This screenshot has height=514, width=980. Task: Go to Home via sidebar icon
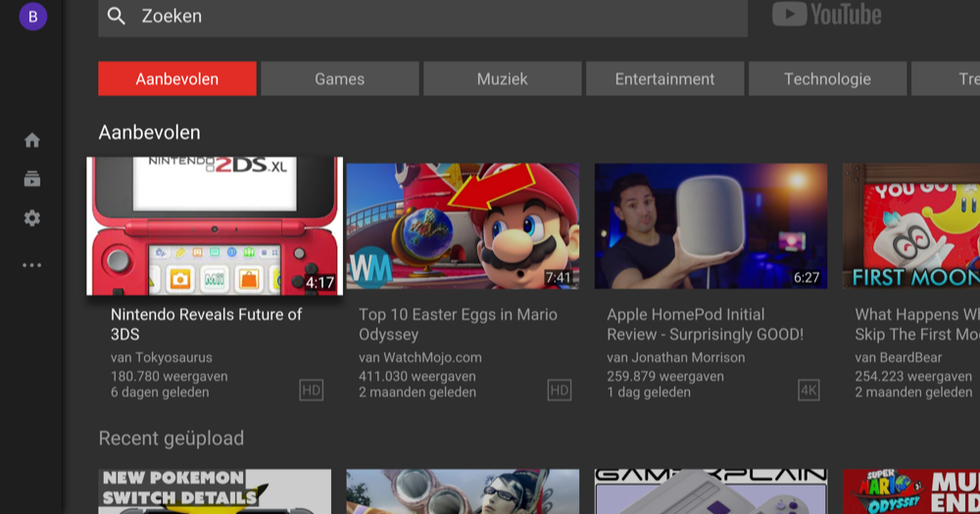coord(32,141)
